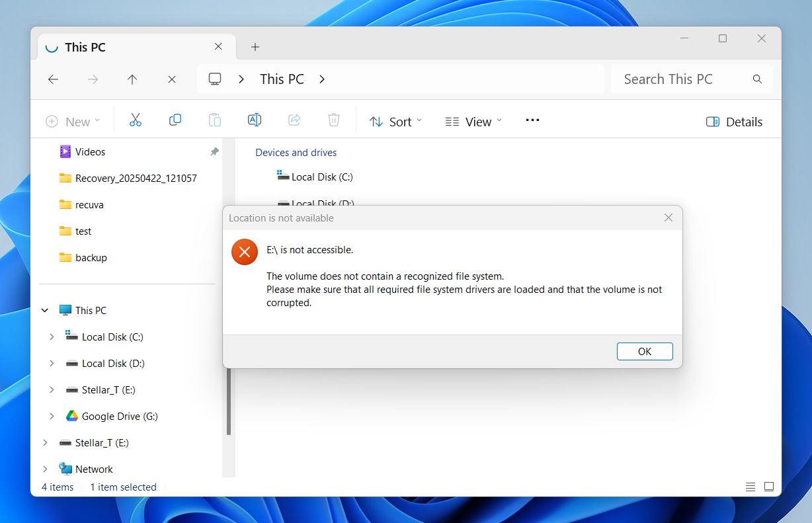Open Google Drive (G:) in sidebar
The height and width of the screenshot is (523, 812).
[x=119, y=417]
